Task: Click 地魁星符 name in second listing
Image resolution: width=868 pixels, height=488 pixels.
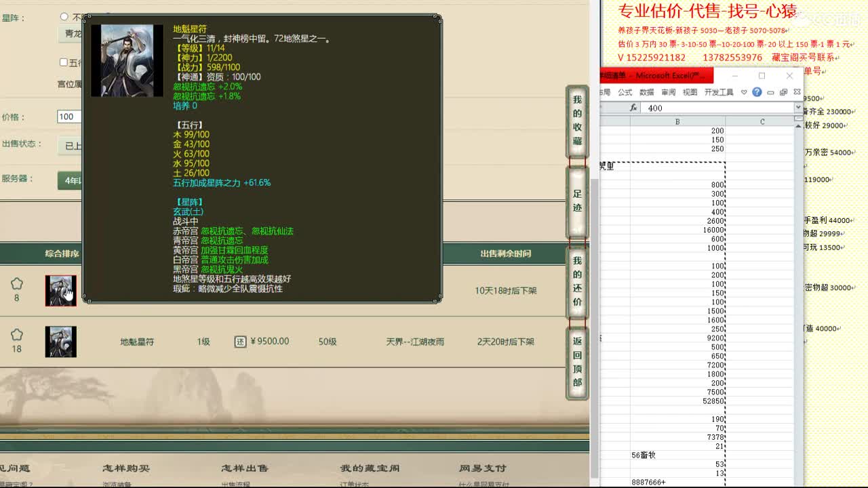Action: [x=137, y=342]
